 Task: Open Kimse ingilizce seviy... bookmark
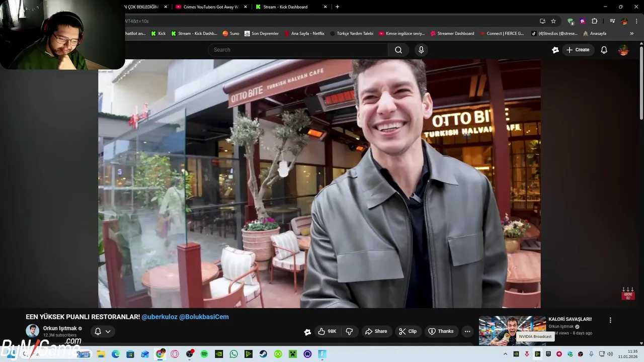[401, 34]
